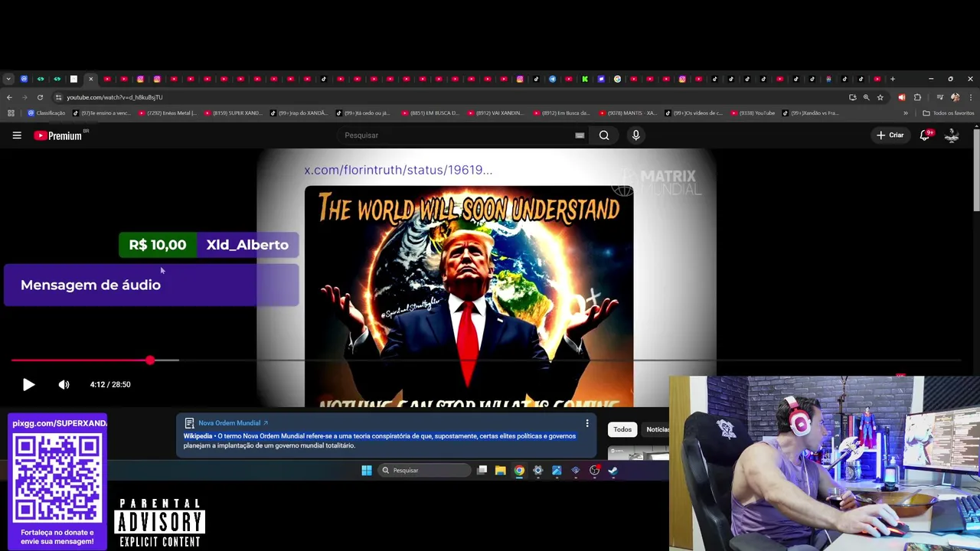
Task: Open Task View on the taskbar
Action: (x=482, y=471)
